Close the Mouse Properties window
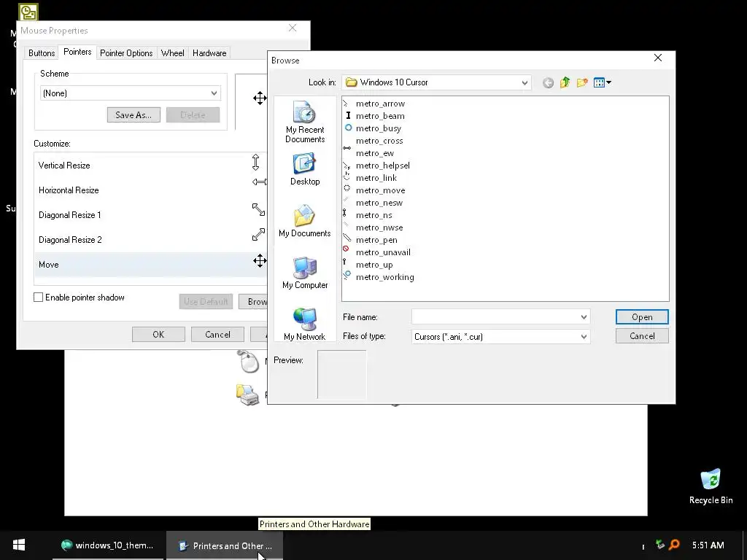 click(x=293, y=28)
